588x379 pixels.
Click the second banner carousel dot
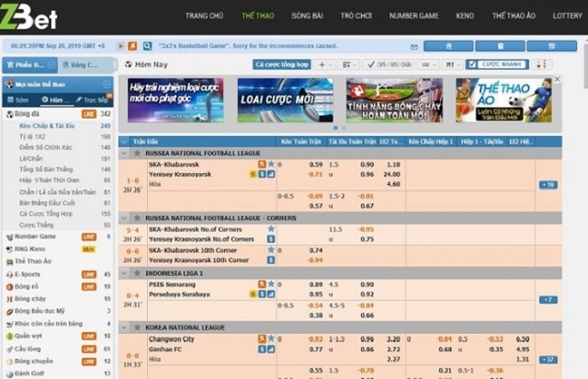(x=344, y=128)
